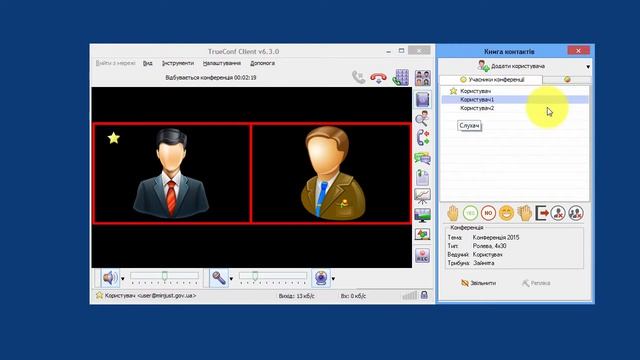Open the four-faces participants icon

tap(422, 78)
